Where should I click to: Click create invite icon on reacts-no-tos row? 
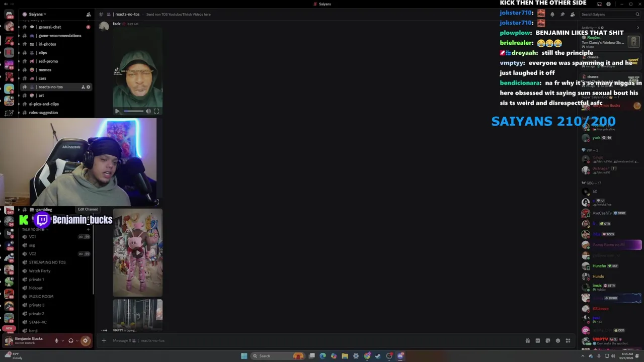click(83, 87)
